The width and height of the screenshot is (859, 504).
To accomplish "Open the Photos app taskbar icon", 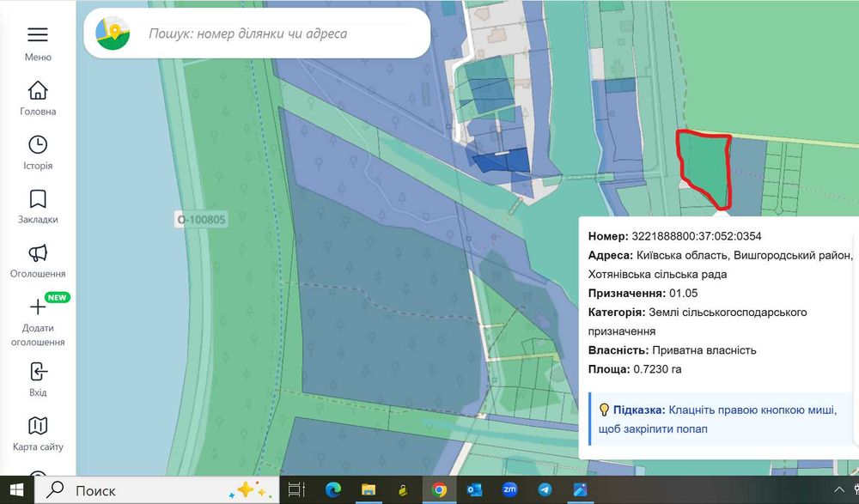I will 580,489.
